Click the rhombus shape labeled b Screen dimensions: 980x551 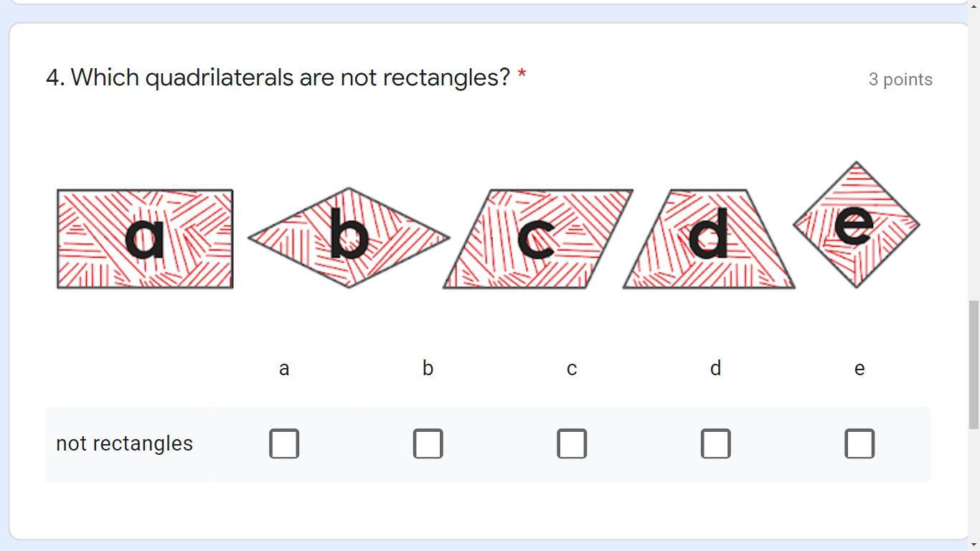(x=349, y=237)
